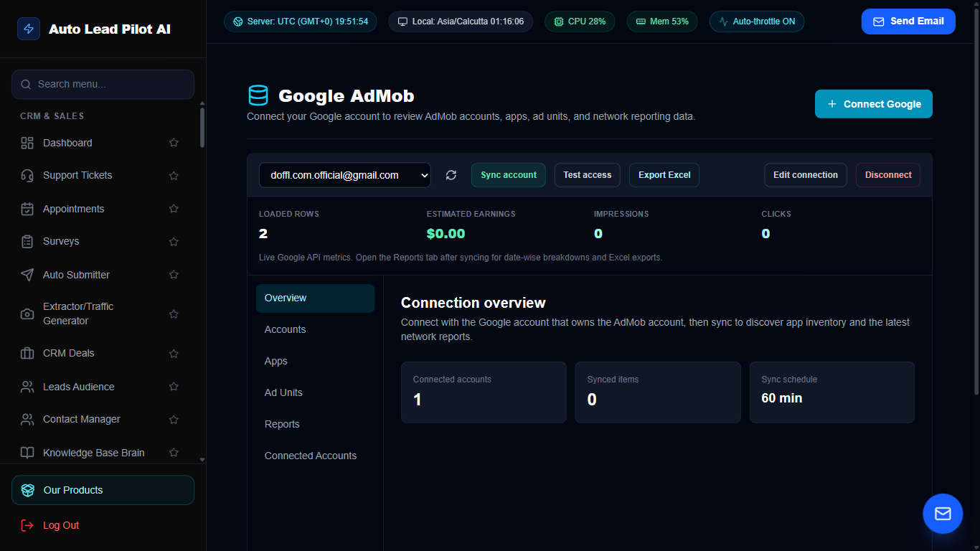
Task: Click the sidebar menu scrollbar thumb
Action: click(x=202, y=127)
